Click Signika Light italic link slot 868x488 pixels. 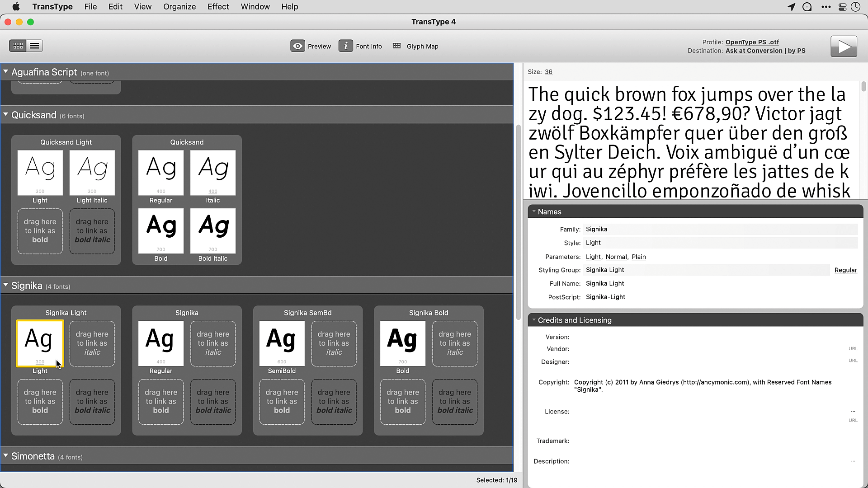tap(92, 343)
